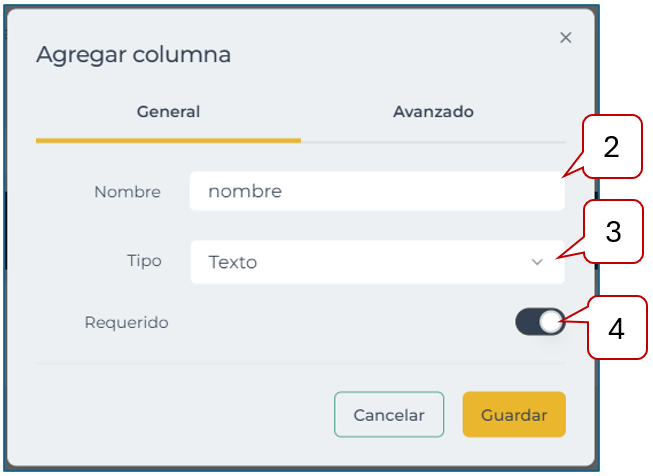653x476 pixels.
Task: Click the Requerido label text
Action: click(x=127, y=322)
